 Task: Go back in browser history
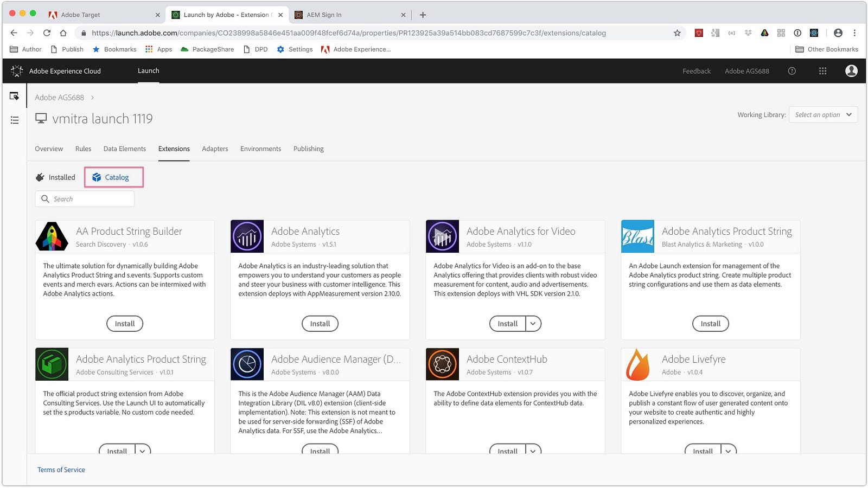pyautogui.click(x=14, y=33)
